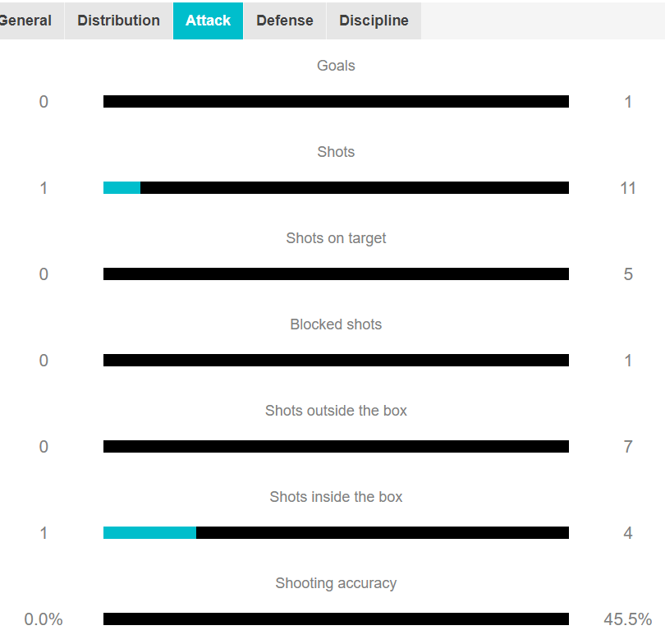Click the Shots outside the box bar

point(336,447)
